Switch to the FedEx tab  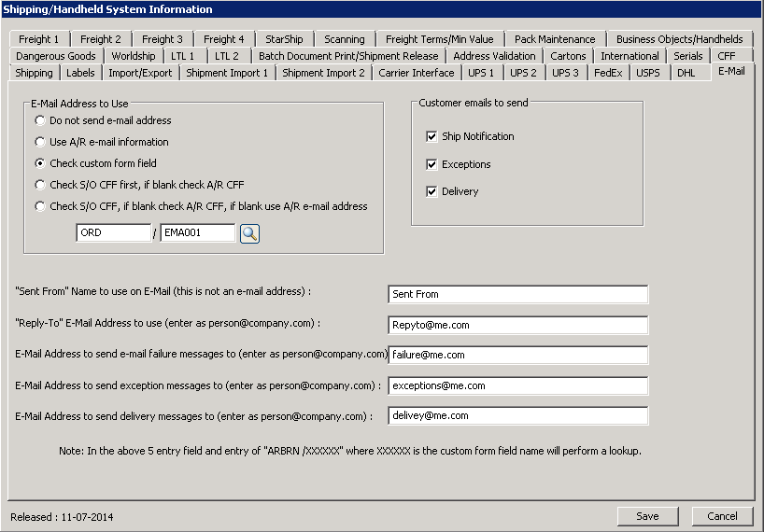pos(608,73)
